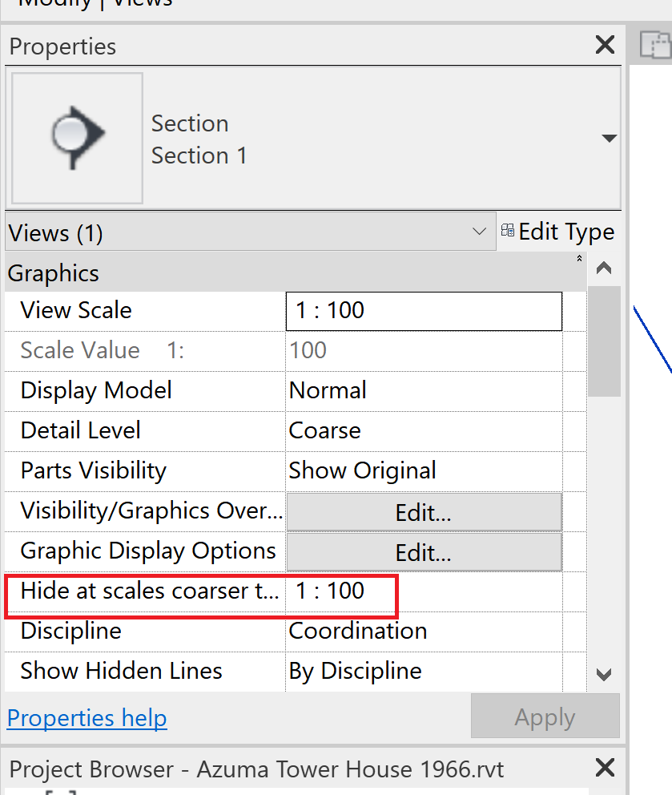Close the Properties palette

606,46
